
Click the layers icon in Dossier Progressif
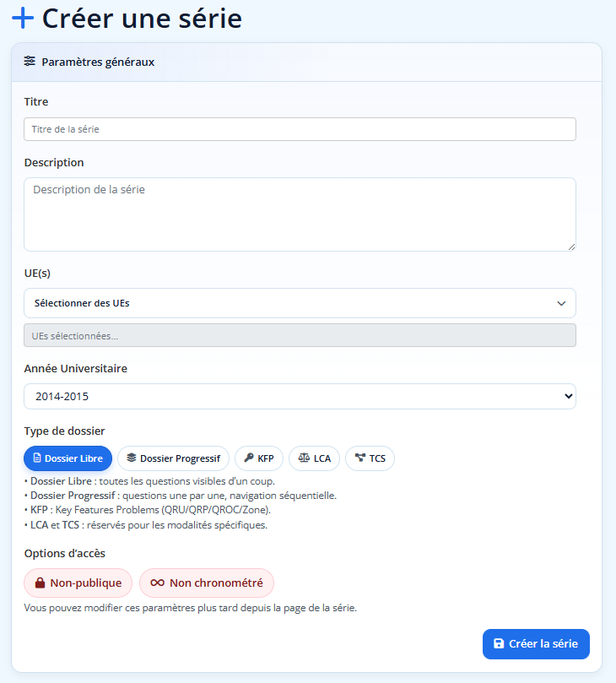[x=132, y=458]
